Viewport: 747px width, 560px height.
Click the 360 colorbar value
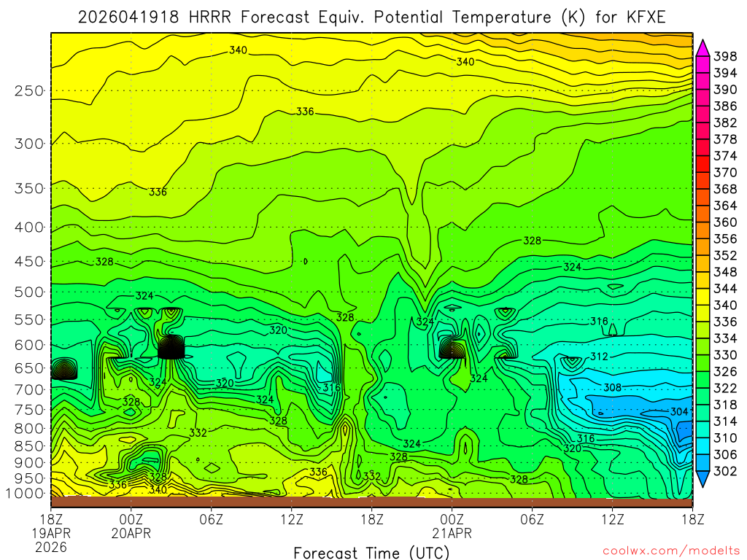point(725,222)
